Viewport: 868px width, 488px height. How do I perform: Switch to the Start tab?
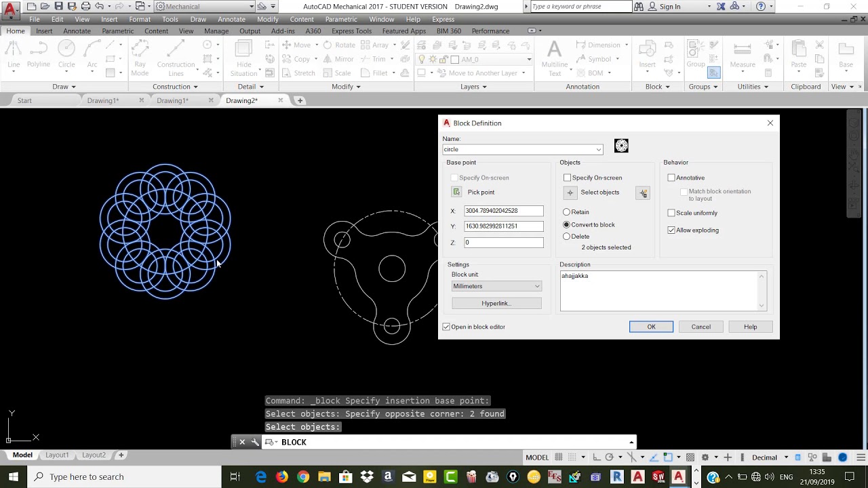24,100
